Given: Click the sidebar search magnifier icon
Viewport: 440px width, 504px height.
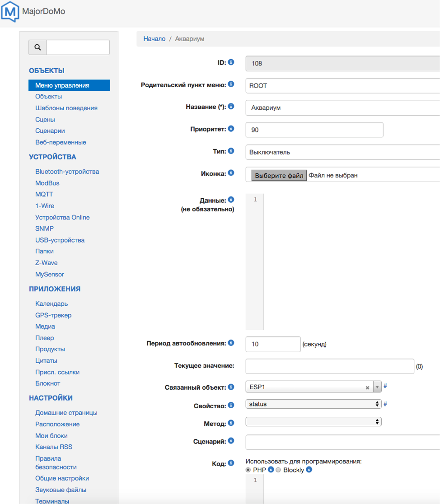Looking at the screenshot, I should pos(37,47).
